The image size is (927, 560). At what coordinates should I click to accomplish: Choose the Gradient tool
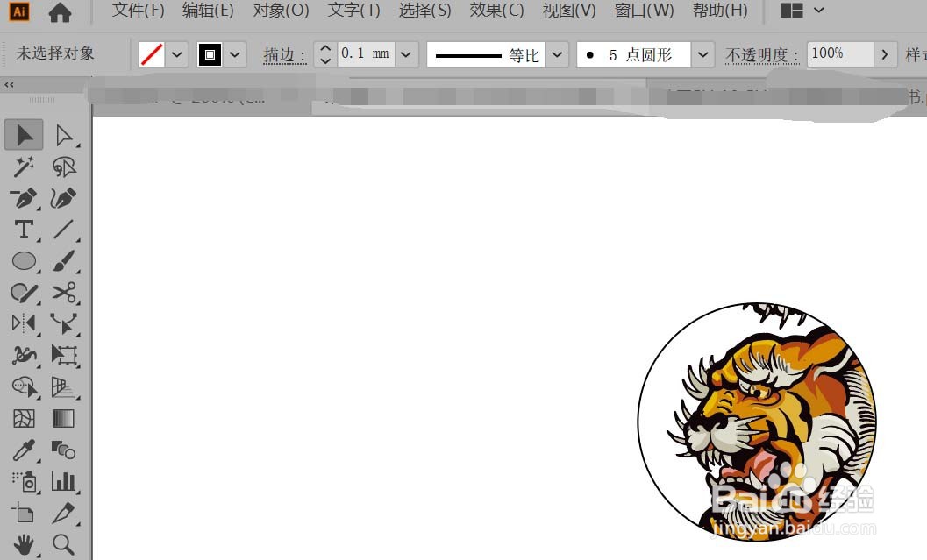63,419
